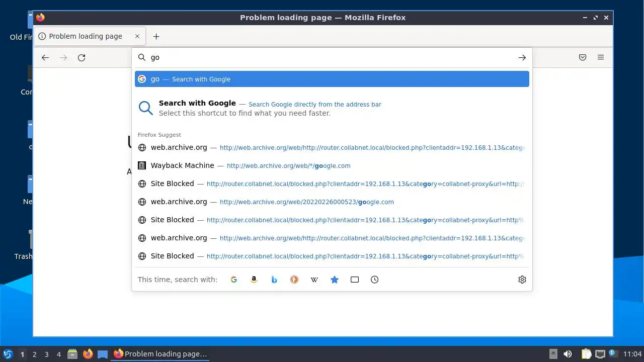
Task: Click the show desktop taskbar icon
Action: coord(103,354)
